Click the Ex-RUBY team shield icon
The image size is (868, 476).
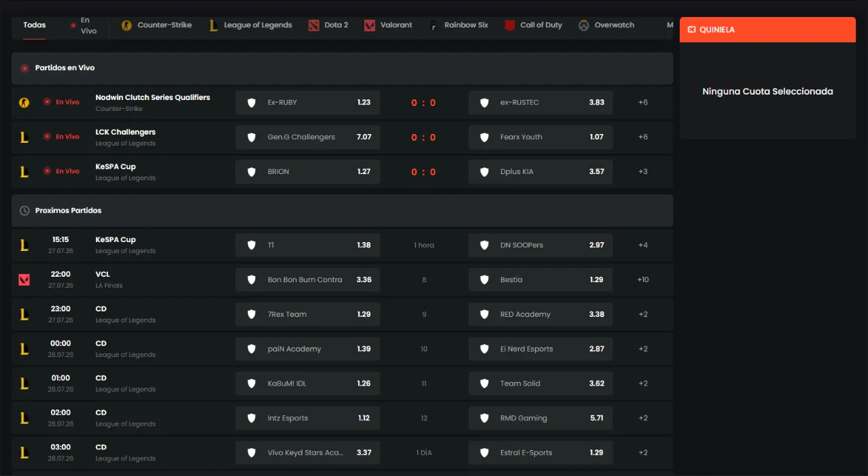(x=251, y=103)
